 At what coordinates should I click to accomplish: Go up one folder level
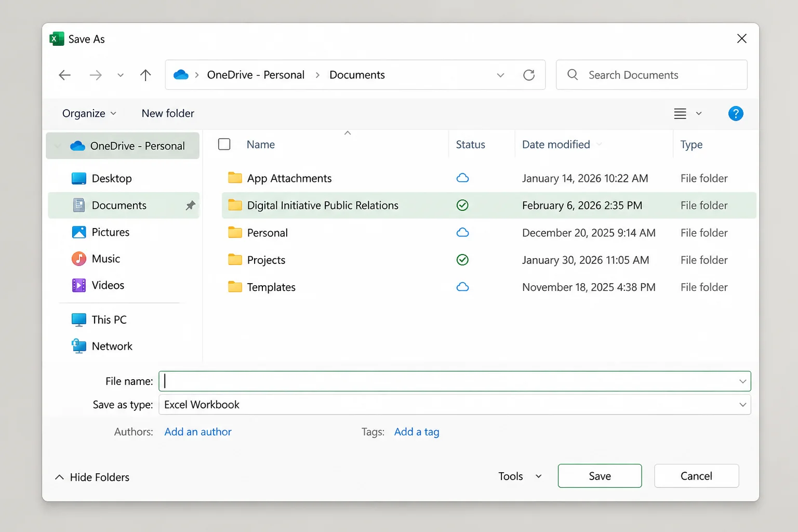tap(145, 75)
